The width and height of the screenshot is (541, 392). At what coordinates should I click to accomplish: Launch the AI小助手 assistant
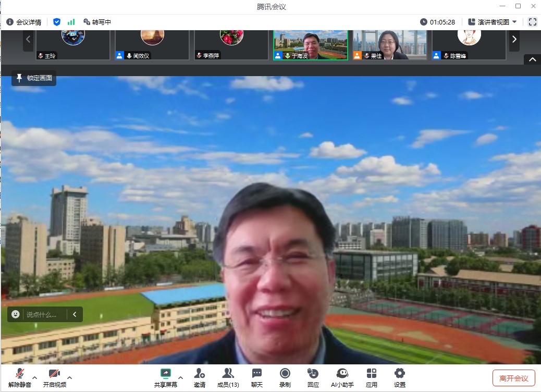342,377
